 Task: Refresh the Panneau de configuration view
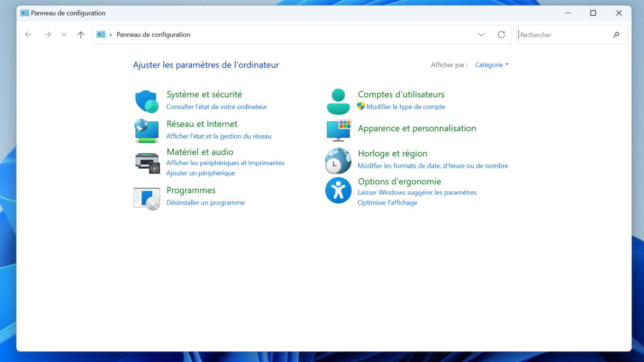(501, 34)
